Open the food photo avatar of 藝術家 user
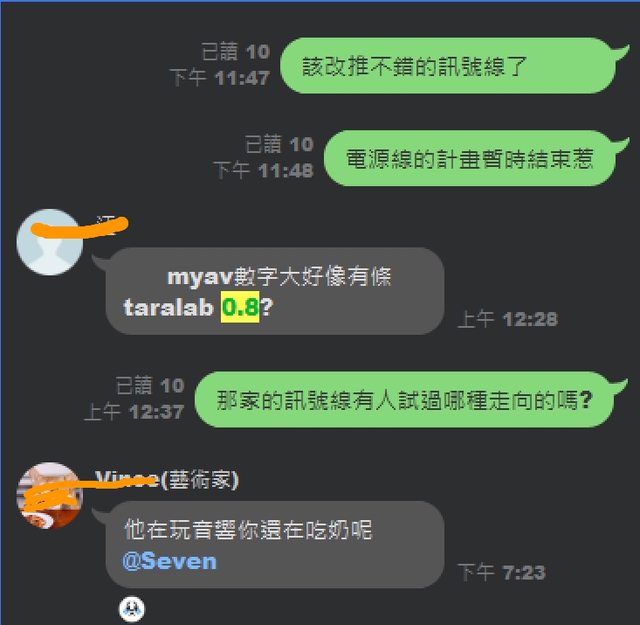 pos(50,496)
